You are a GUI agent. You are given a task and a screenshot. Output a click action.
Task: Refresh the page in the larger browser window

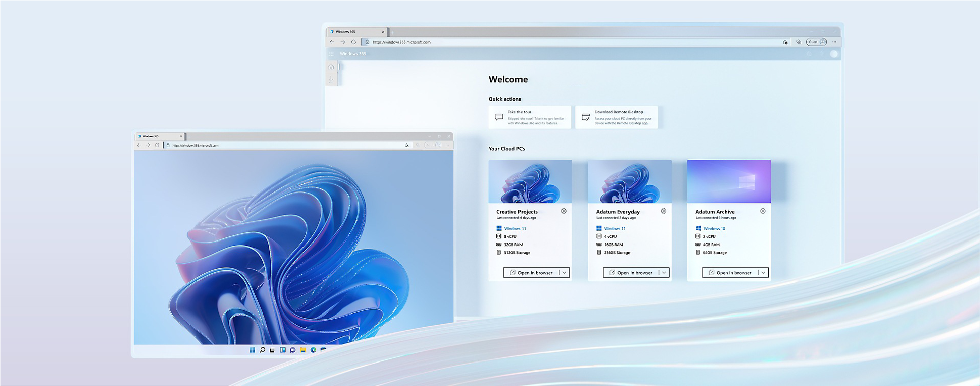tap(353, 42)
